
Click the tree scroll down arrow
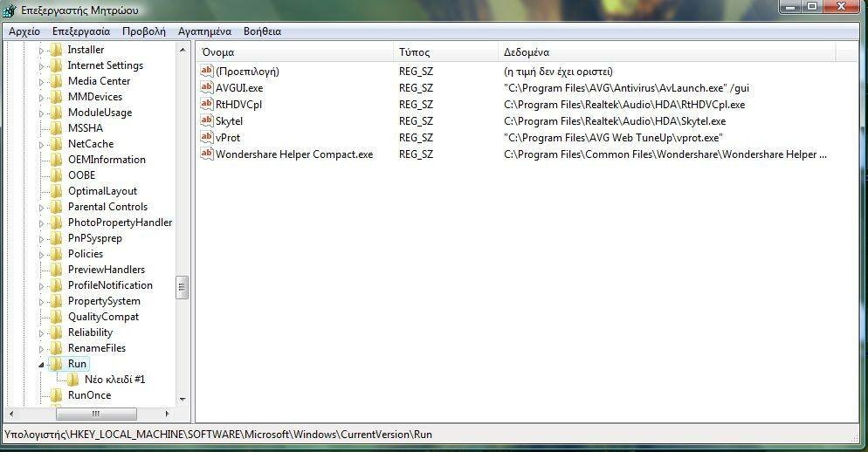click(x=183, y=400)
